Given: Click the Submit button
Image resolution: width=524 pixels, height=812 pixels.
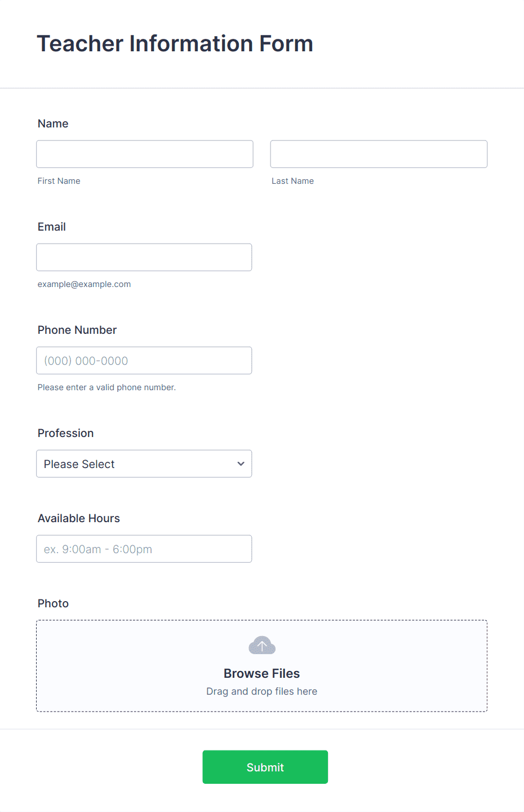Looking at the screenshot, I should 265,767.
